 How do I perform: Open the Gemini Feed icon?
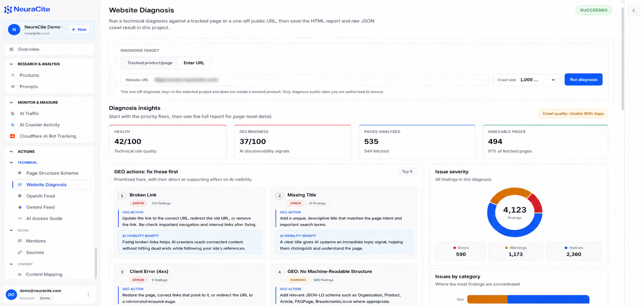pyautogui.click(x=20, y=207)
